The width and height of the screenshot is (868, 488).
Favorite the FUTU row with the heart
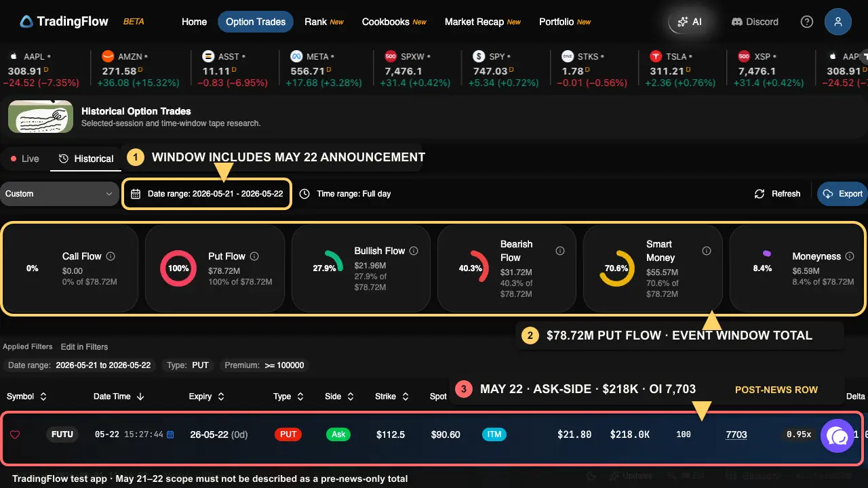(15, 434)
